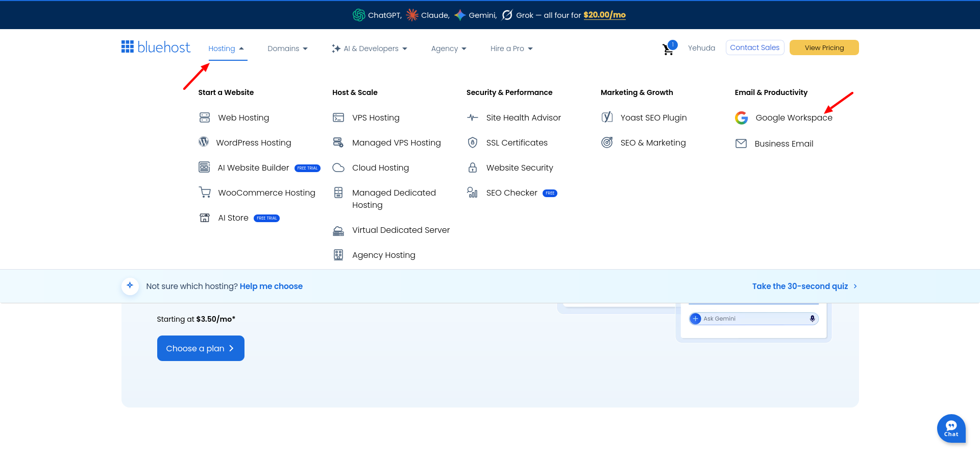Image resolution: width=980 pixels, height=455 pixels.
Task: Select Agency Hosting menu item
Action: pyautogui.click(x=383, y=255)
